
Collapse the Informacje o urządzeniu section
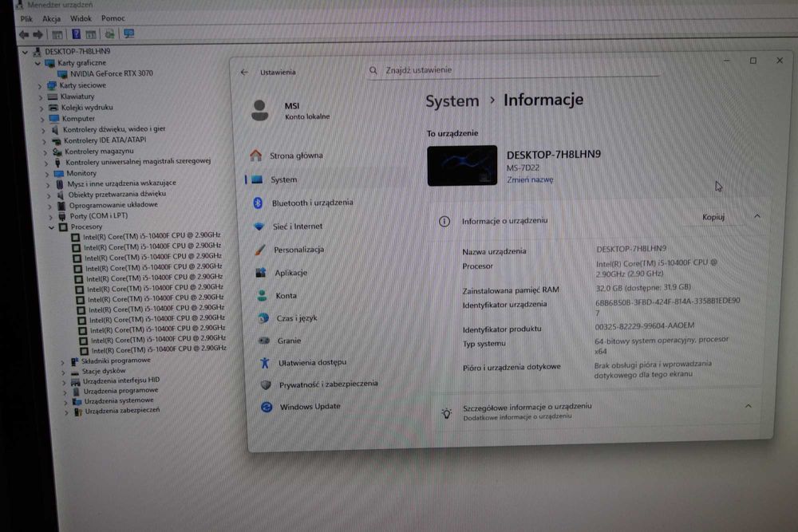click(757, 216)
